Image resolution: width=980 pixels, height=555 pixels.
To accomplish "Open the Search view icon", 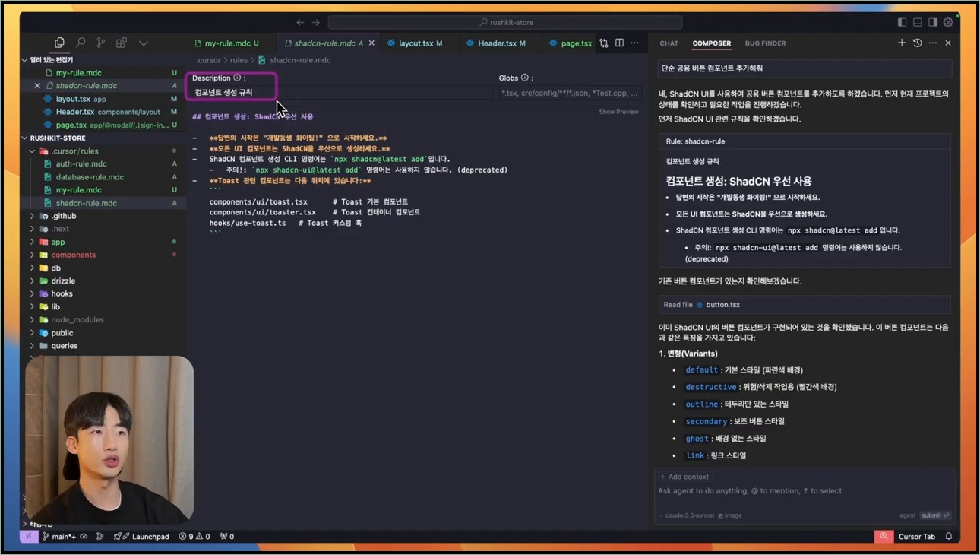I will pos(80,43).
